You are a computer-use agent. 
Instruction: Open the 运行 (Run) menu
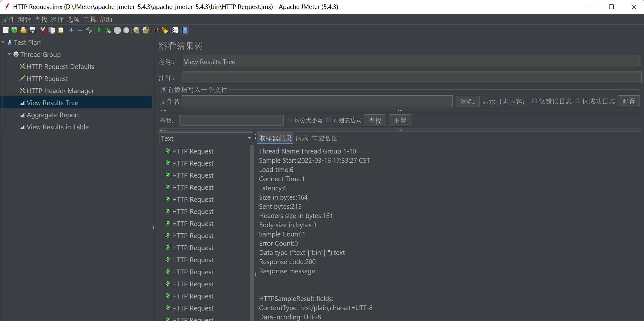[57, 20]
